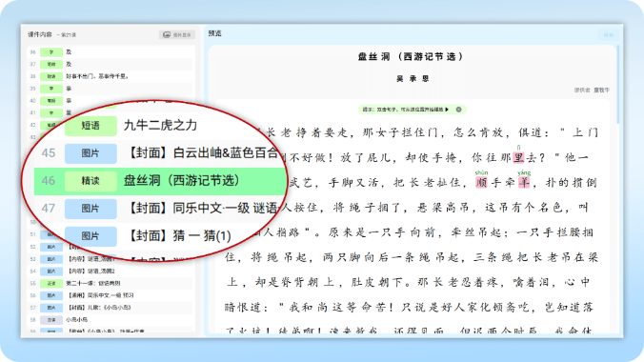The image size is (644, 362).
Task: Click the 预览 preview panel heading
Action: point(214,33)
